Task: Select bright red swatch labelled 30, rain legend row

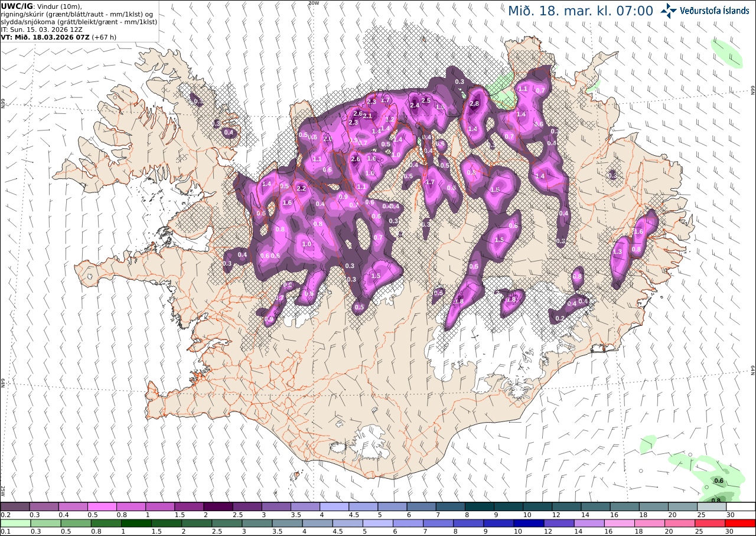Action: click(741, 523)
